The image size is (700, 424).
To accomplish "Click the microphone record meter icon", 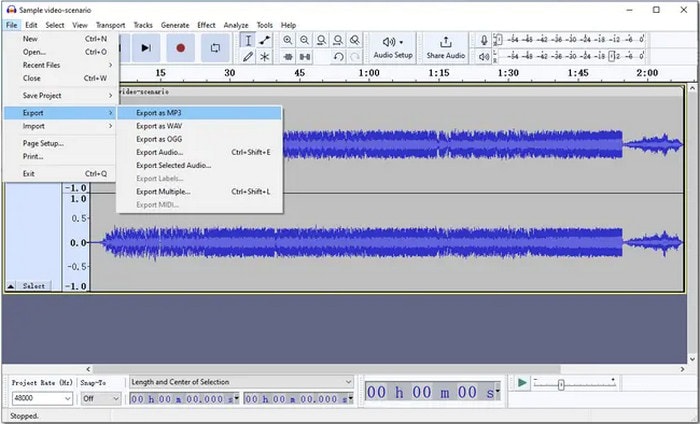I will coord(484,40).
